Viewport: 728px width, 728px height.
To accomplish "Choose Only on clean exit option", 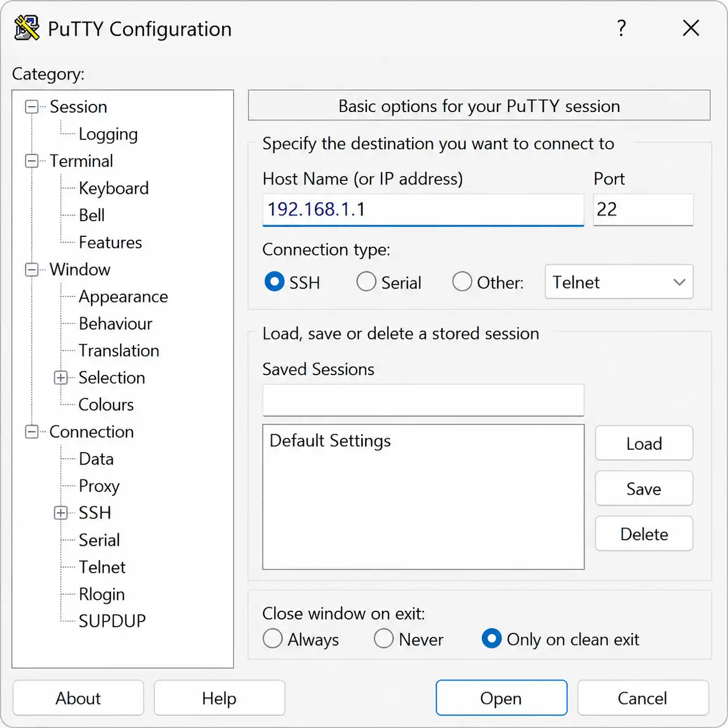I will pyautogui.click(x=492, y=639).
